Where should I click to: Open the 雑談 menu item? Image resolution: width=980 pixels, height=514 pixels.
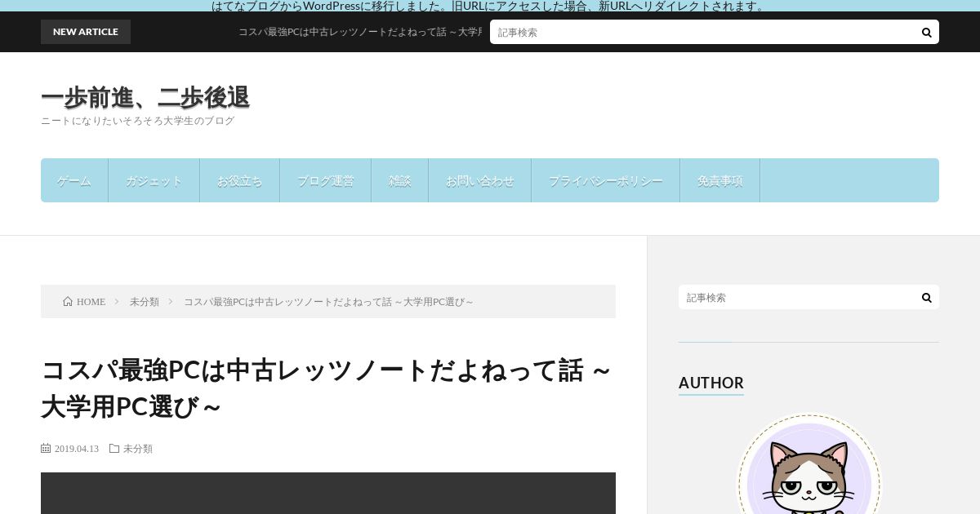[x=399, y=180]
